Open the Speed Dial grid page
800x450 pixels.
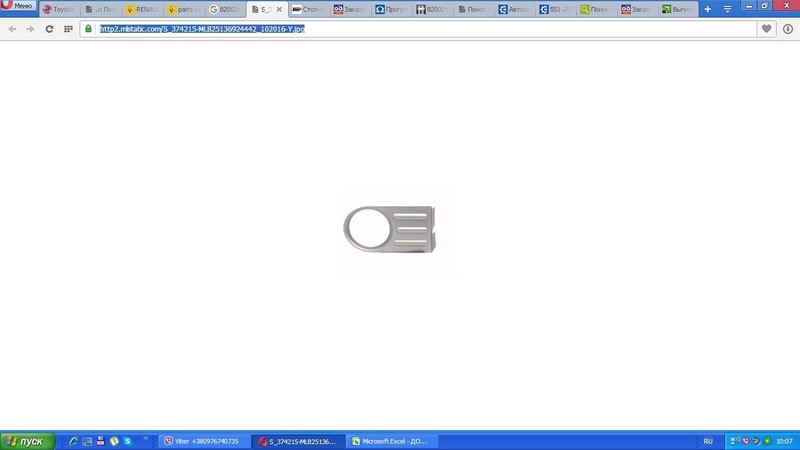(68, 28)
